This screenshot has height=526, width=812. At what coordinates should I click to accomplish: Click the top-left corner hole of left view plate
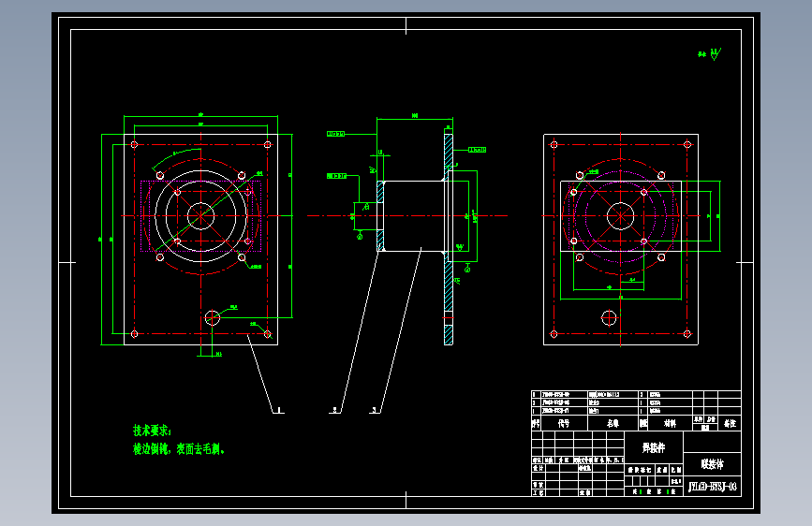[134, 145]
